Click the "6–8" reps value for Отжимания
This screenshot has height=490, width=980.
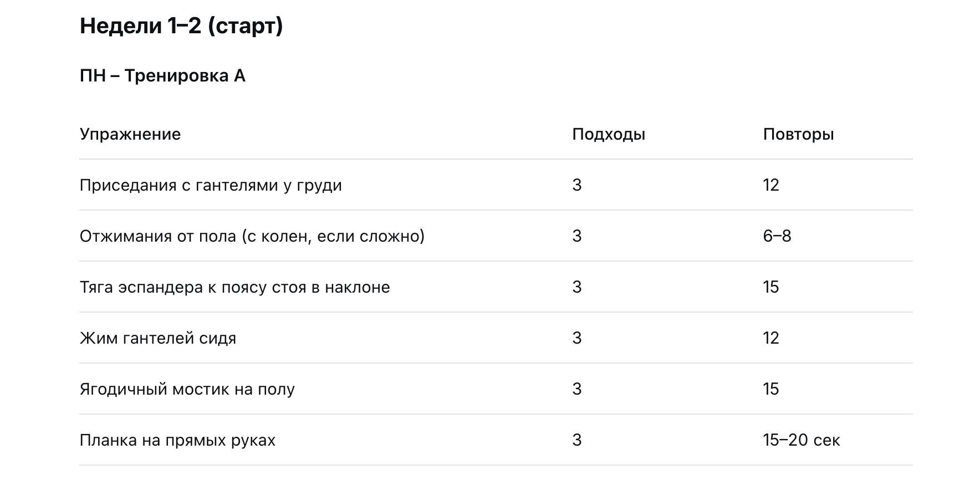click(777, 236)
